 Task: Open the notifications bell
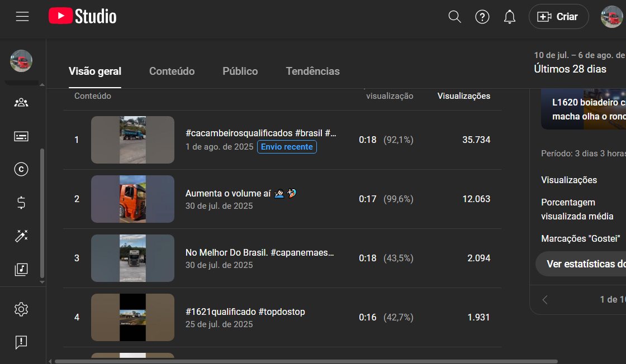509,17
